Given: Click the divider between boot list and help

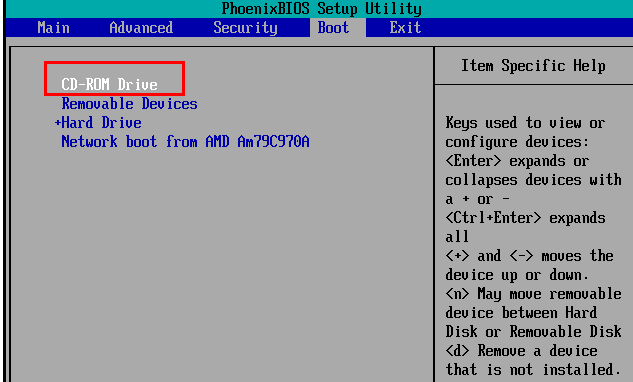Looking at the screenshot, I should [434, 214].
